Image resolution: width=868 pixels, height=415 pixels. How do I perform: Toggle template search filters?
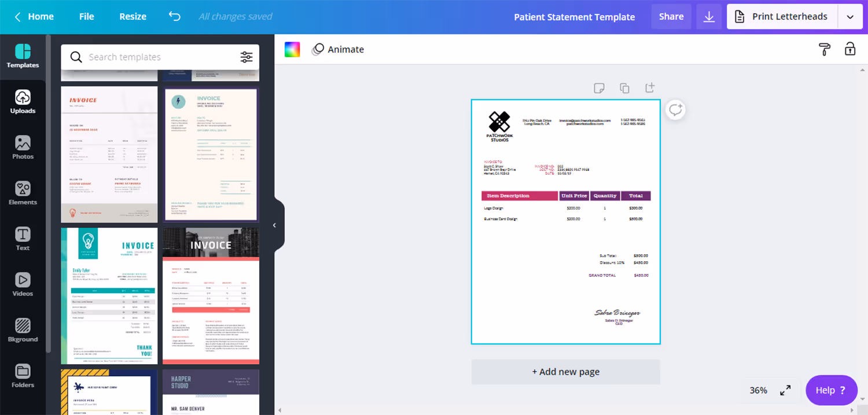click(247, 57)
